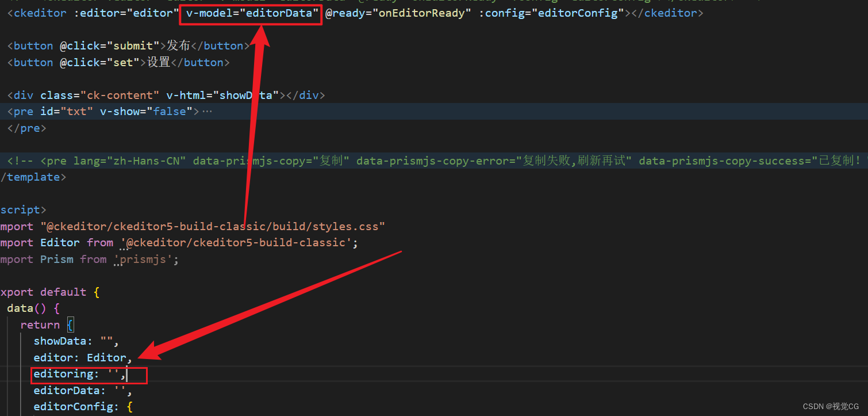Image resolution: width=868 pixels, height=416 pixels.
Task: Click the editorData: '' property line
Action: [83, 391]
